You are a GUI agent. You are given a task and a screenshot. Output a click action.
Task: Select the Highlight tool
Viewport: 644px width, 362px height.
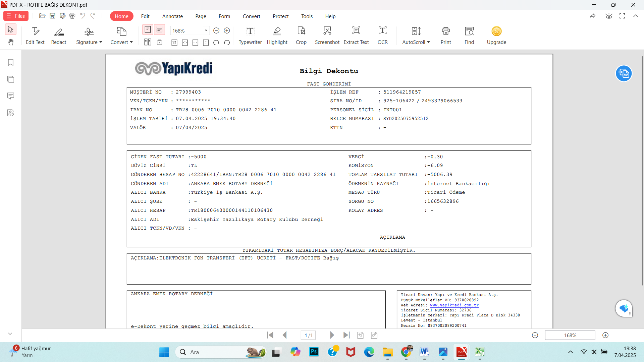pyautogui.click(x=277, y=36)
